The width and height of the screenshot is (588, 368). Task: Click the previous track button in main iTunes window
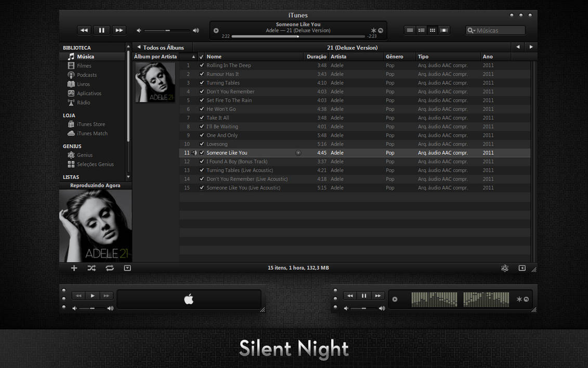click(84, 30)
